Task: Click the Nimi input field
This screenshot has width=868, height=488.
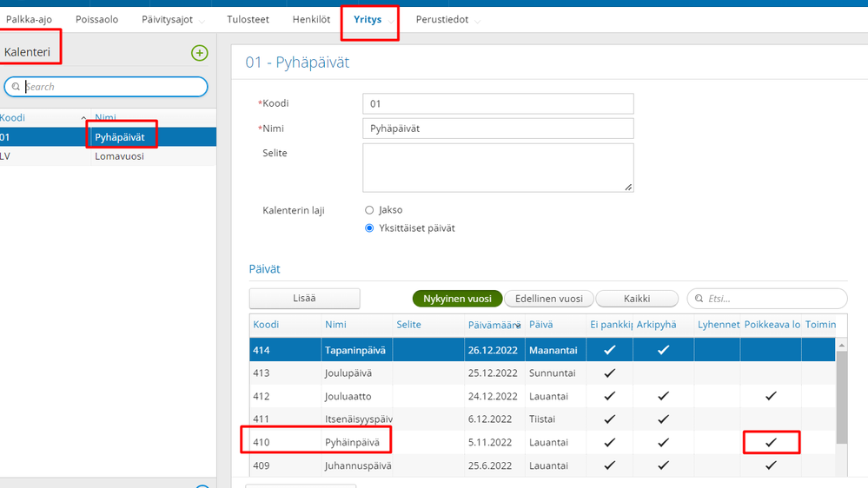Action: coord(498,129)
